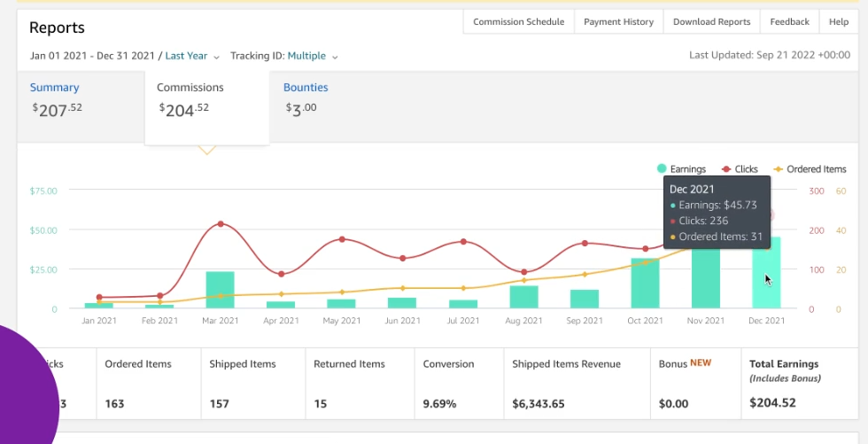Click the Jul 2021 clicks data point

click(463, 242)
